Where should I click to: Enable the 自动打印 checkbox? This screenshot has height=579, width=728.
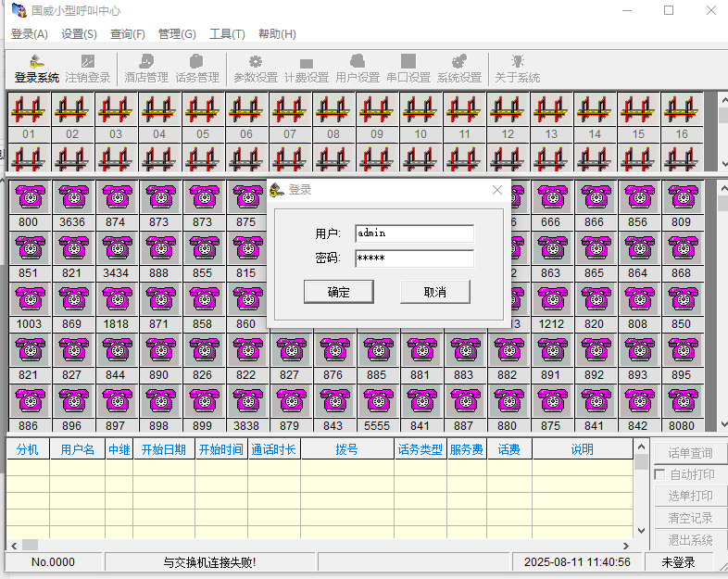[659, 474]
